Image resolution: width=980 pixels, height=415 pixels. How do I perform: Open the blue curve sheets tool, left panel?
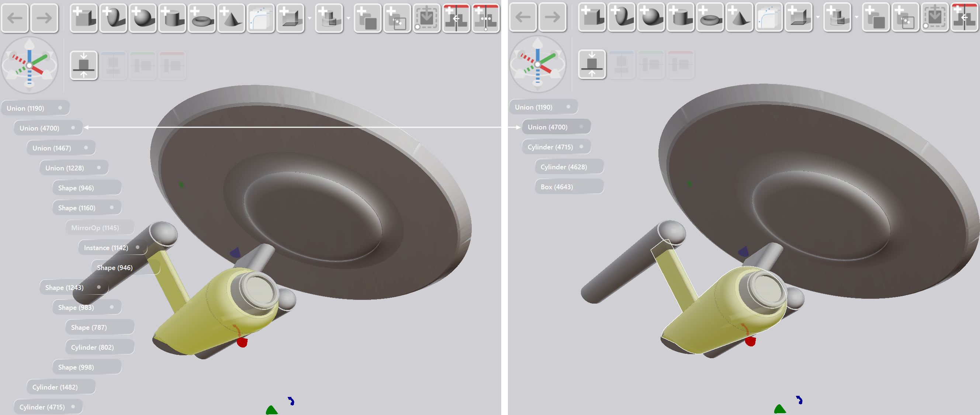[x=261, y=18]
